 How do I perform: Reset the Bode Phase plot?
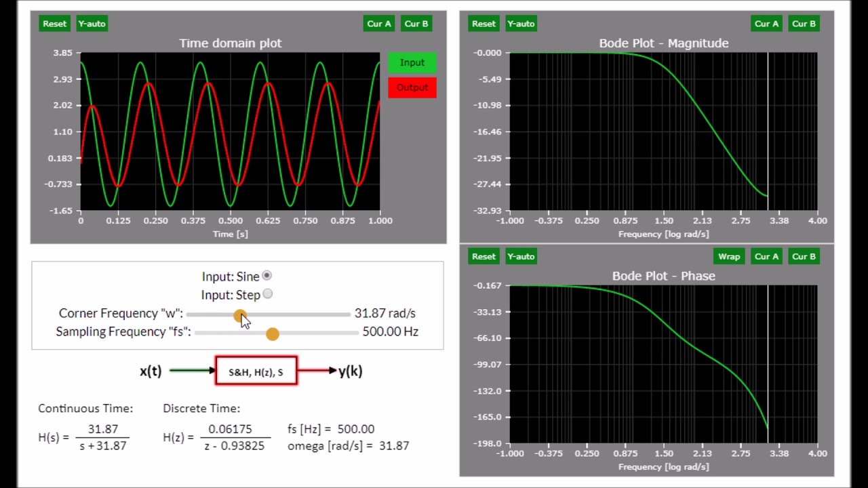(484, 256)
